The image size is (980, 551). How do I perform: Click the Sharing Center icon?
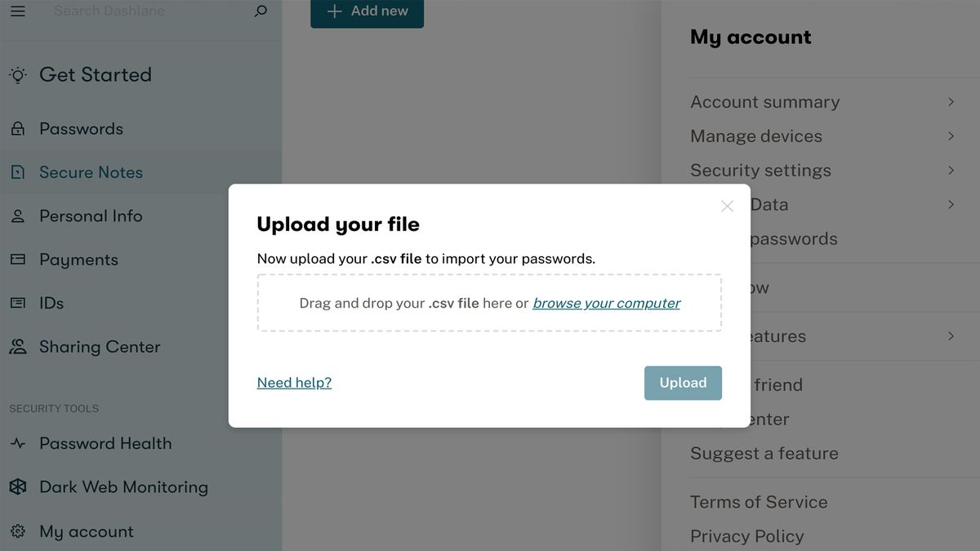[18, 346]
